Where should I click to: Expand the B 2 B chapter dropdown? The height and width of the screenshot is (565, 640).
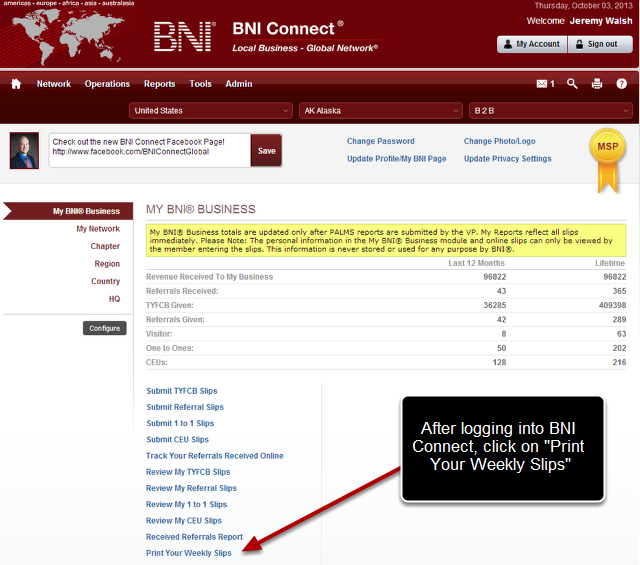click(550, 111)
